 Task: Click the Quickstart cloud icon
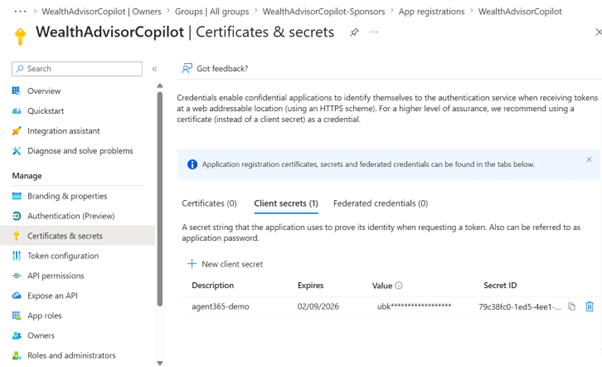16,111
